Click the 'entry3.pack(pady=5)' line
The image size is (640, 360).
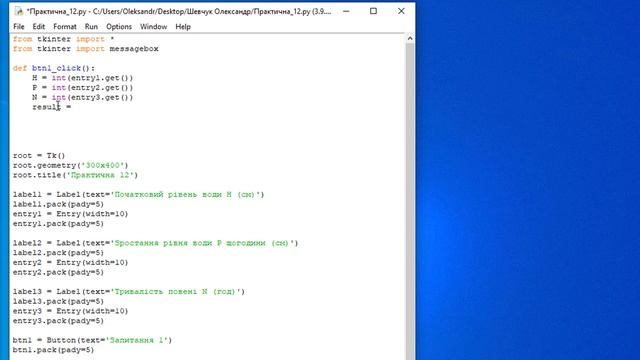coord(58,321)
